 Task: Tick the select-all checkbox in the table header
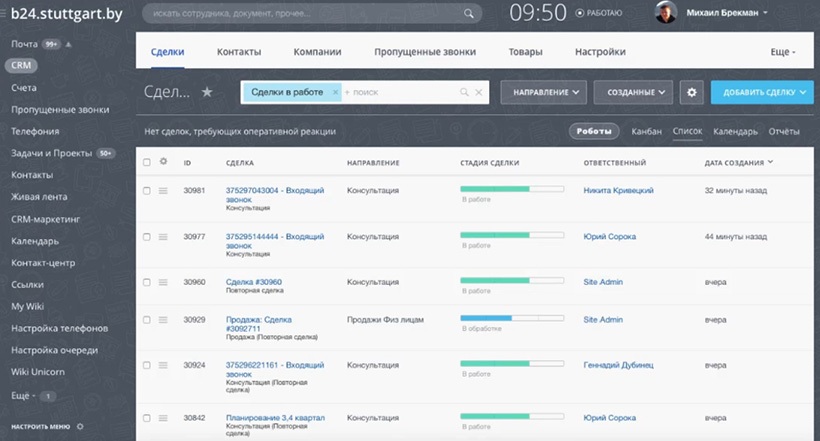click(147, 161)
